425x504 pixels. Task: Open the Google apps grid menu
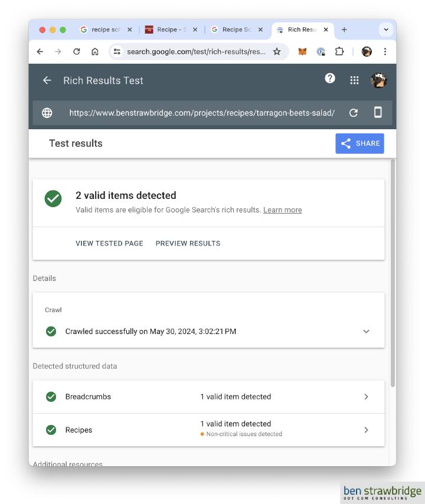(x=354, y=80)
